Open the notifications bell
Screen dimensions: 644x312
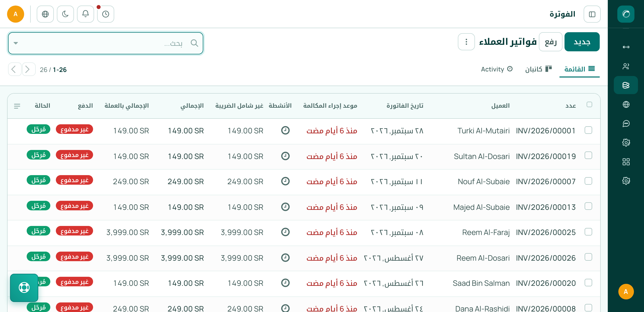(x=86, y=14)
